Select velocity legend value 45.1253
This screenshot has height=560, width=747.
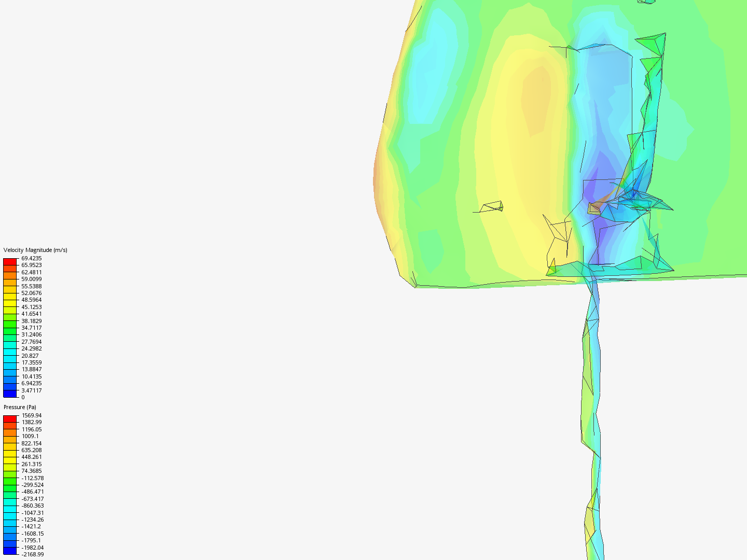click(x=32, y=307)
